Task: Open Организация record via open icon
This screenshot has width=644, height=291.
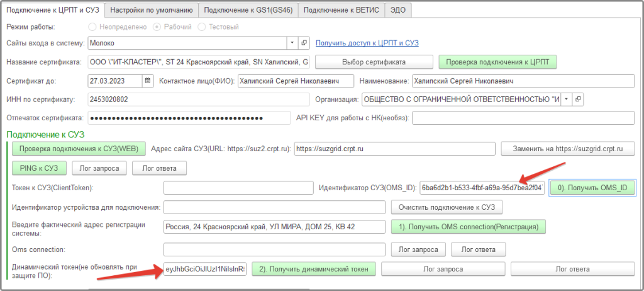Action: (x=579, y=99)
